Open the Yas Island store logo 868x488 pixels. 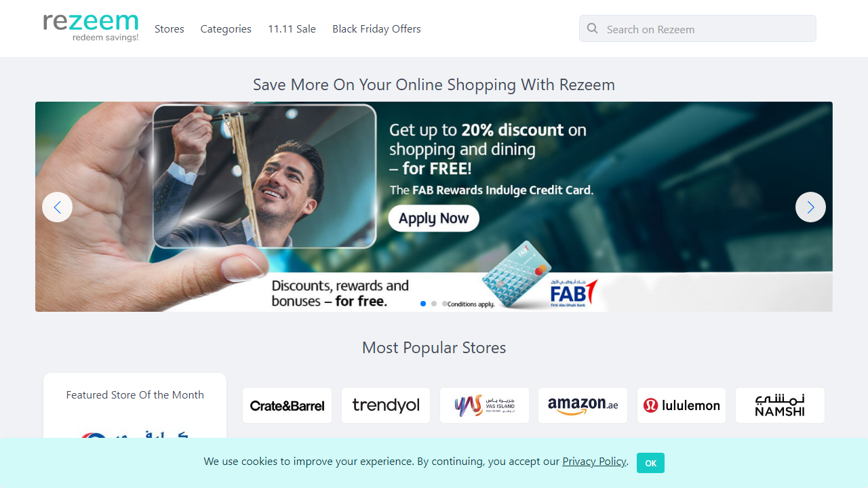click(484, 405)
